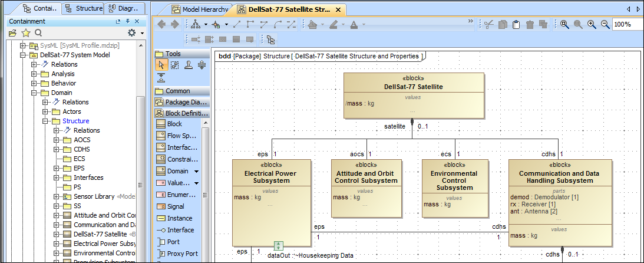Click the favorites star in Containment panel
Image resolution: width=644 pixels, height=263 pixels.
[25, 33]
